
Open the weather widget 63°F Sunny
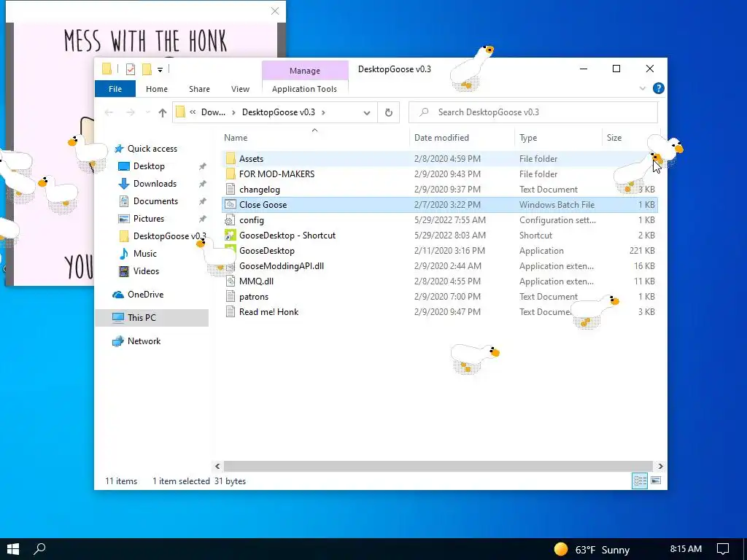click(592, 550)
